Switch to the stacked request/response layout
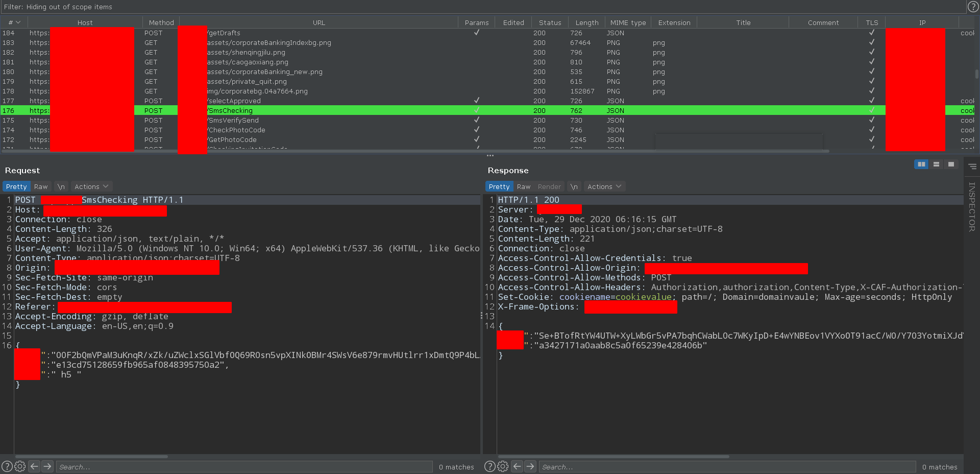The width and height of the screenshot is (980, 474). tap(936, 164)
